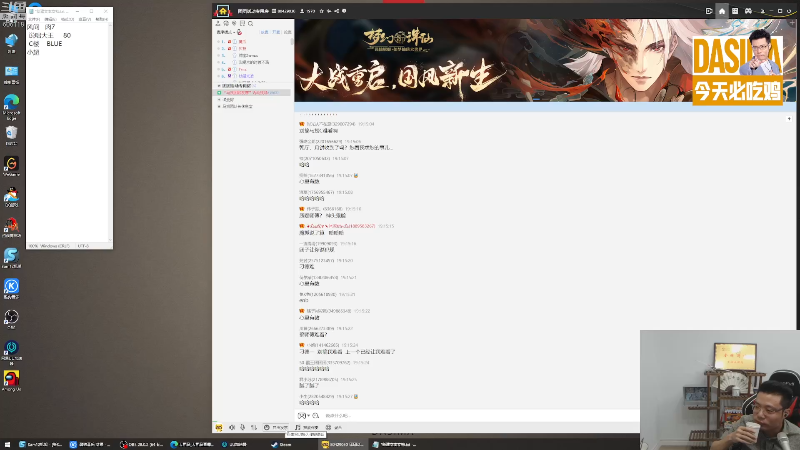The width and height of the screenshot is (800, 450).
Task: Open the View menu in Notepad
Action: (x=84, y=19)
